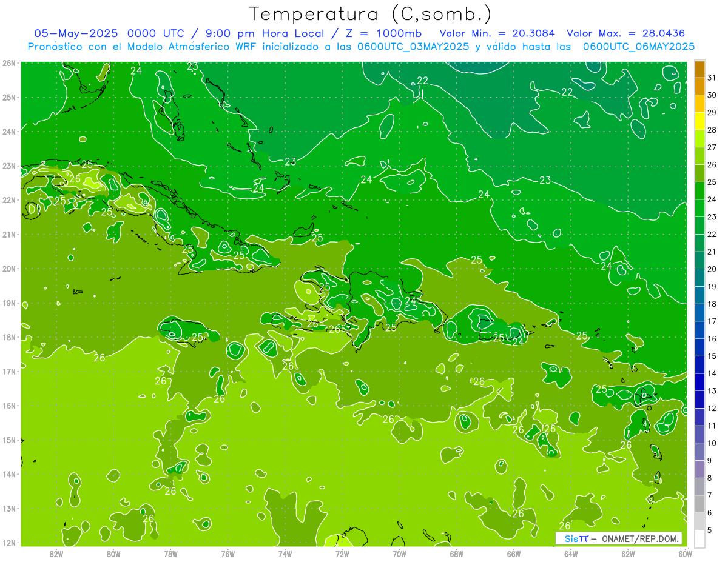The width and height of the screenshot is (728, 562).
Task: Click the latitude label '26N'
Action: 9,62
